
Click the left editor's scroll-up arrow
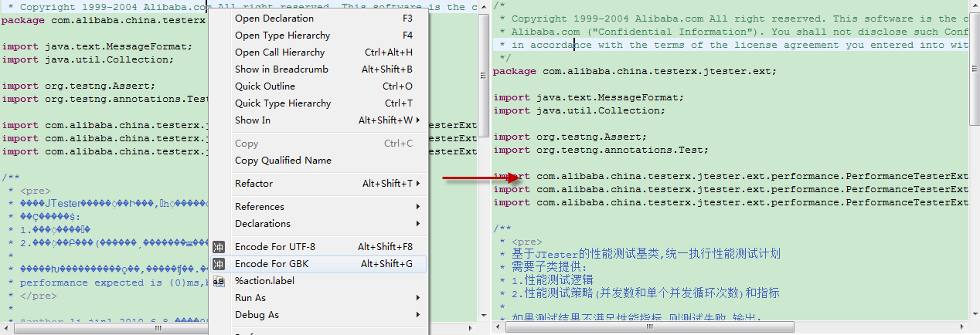[x=484, y=6]
